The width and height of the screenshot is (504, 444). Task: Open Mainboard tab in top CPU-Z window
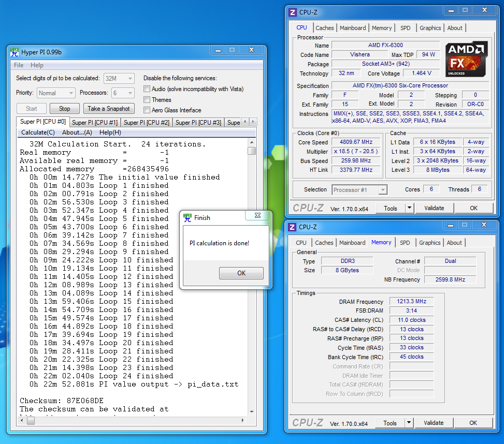click(x=353, y=28)
